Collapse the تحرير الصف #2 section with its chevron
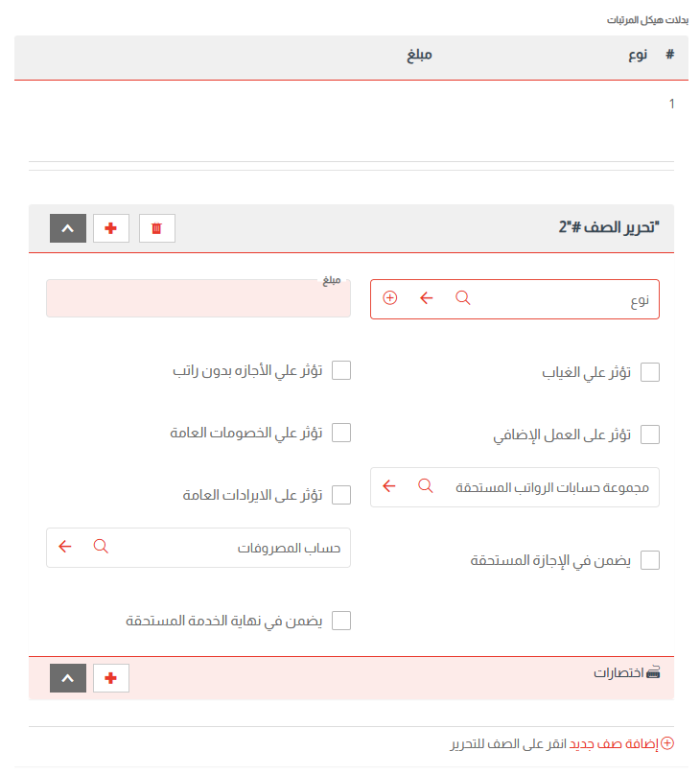 [67, 228]
